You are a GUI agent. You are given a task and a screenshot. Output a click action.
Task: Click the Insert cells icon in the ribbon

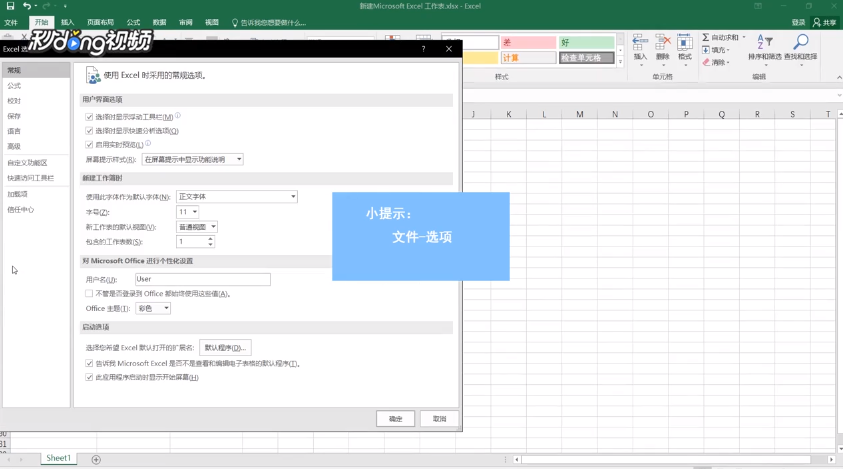point(640,42)
